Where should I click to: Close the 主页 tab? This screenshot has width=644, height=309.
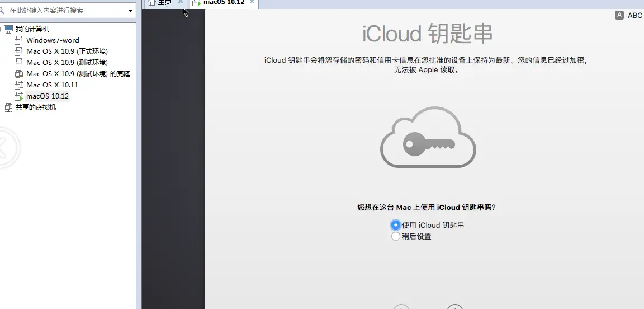[x=181, y=2]
